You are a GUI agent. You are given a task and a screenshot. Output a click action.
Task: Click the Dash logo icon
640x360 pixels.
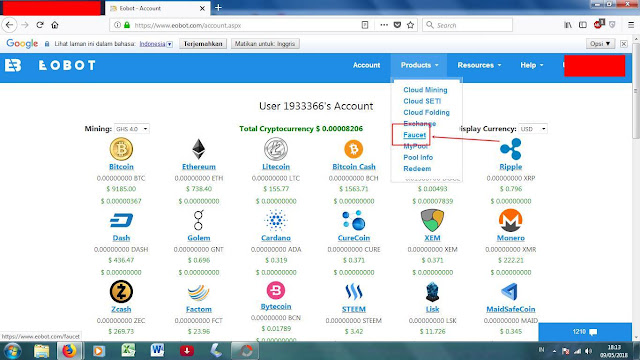121,220
